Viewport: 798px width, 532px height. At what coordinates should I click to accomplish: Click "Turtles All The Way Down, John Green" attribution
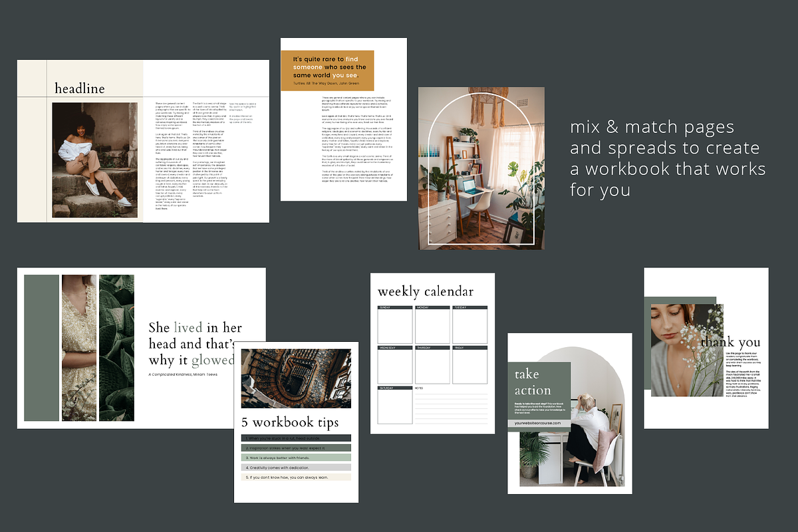[327, 83]
